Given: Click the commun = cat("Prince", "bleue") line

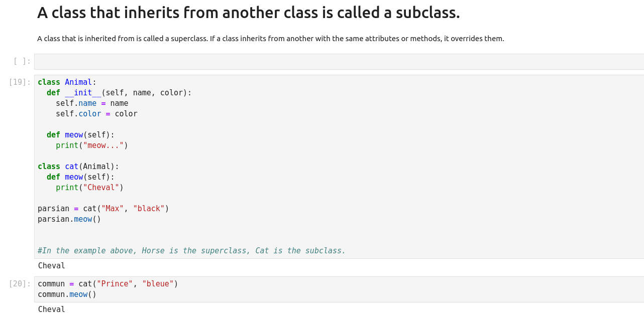Looking at the screenshot, I should tap(108, 284).
